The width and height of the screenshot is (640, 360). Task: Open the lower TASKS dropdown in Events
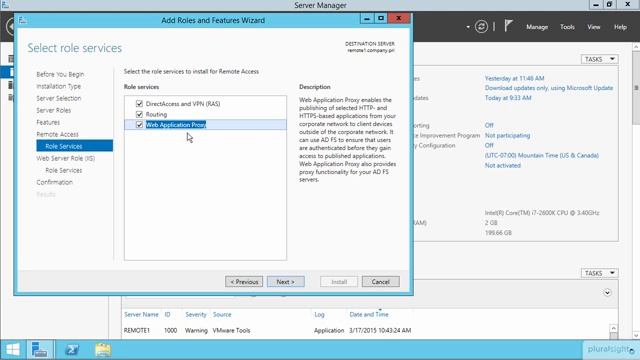tap(600, 273)
